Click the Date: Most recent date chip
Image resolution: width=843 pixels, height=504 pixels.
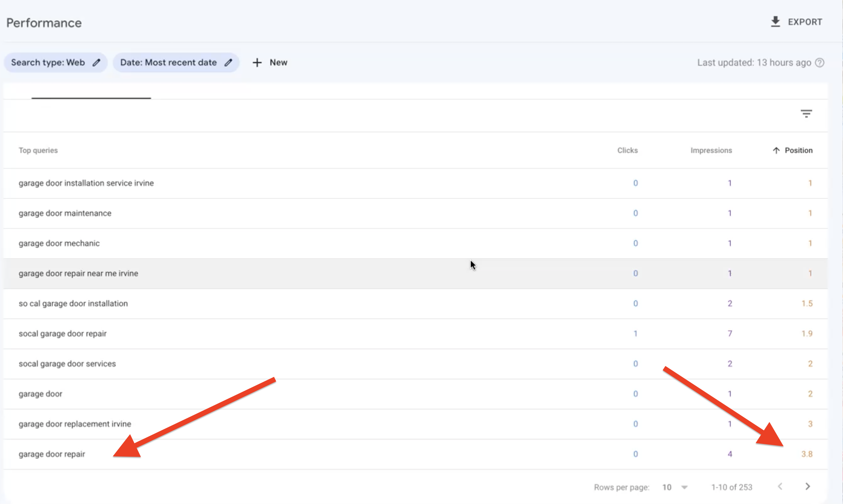(168, 62)
